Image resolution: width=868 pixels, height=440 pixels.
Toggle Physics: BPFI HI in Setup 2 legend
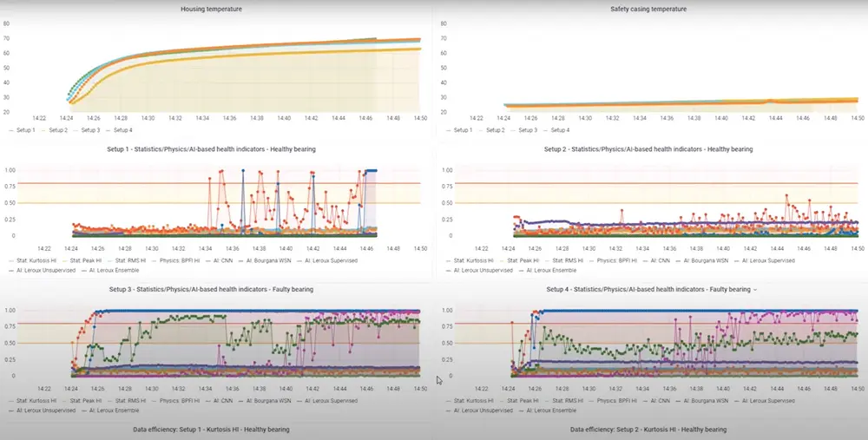click(x=615, y=259)
